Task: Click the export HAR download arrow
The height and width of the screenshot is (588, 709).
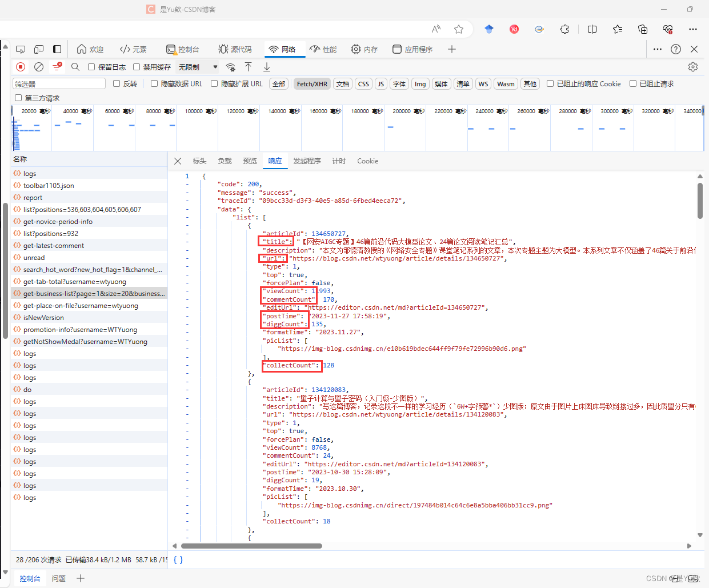Action: point(266,67)
